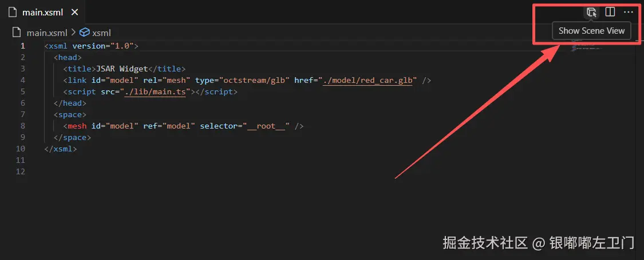644x260 pixels.
Task: Click the link id="model" attribute
Action: tap(115, 81)
